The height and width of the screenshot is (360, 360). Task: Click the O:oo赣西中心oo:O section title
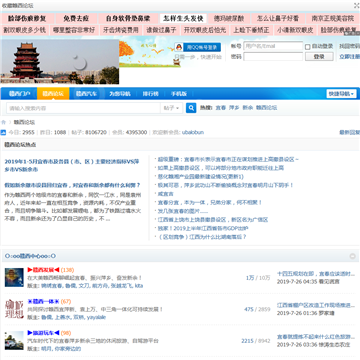point(30,256)
